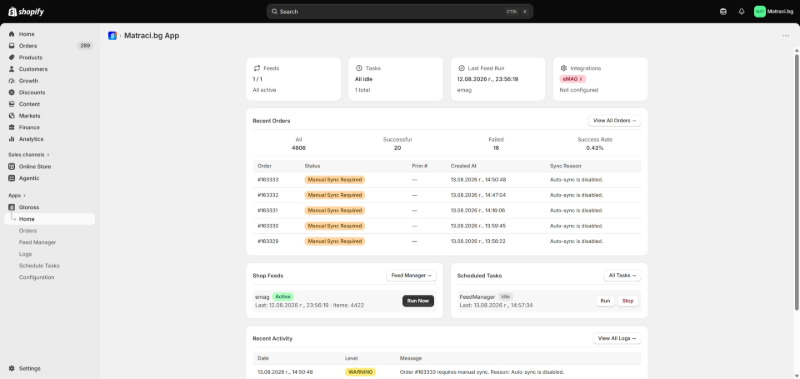Stop the FeedManager task
Viewport: 800px width, 379px height.
pyautogui.click(x=628, y=301)
